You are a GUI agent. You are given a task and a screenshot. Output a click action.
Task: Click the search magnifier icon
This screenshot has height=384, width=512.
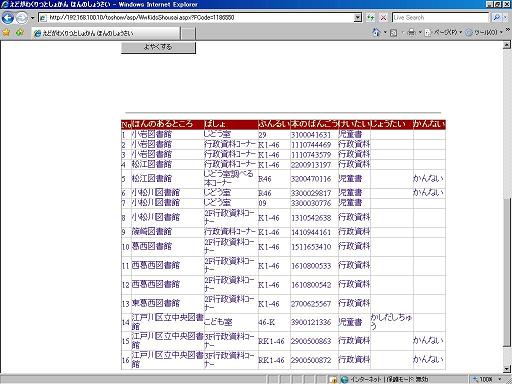pos(497,18)
